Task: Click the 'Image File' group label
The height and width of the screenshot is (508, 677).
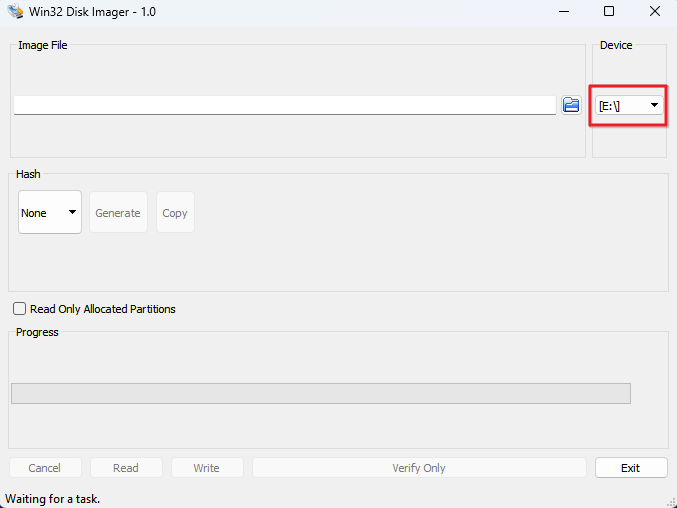Action: (43, 45)
